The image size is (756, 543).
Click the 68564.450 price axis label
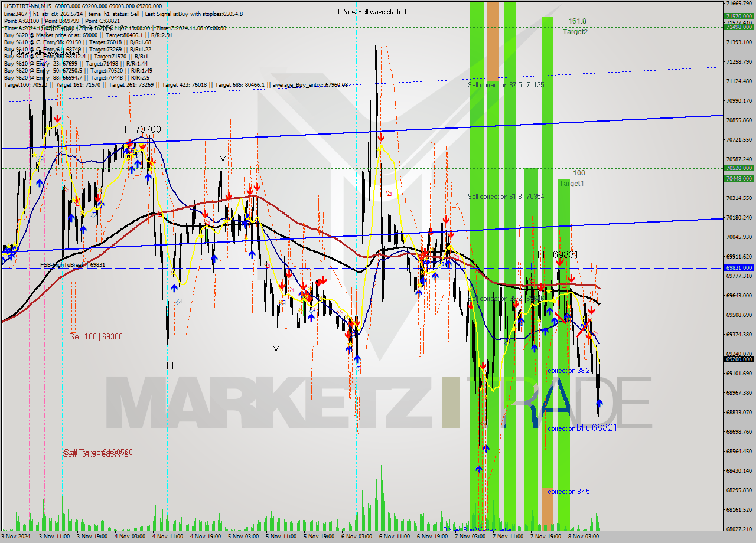coord(739,451)
